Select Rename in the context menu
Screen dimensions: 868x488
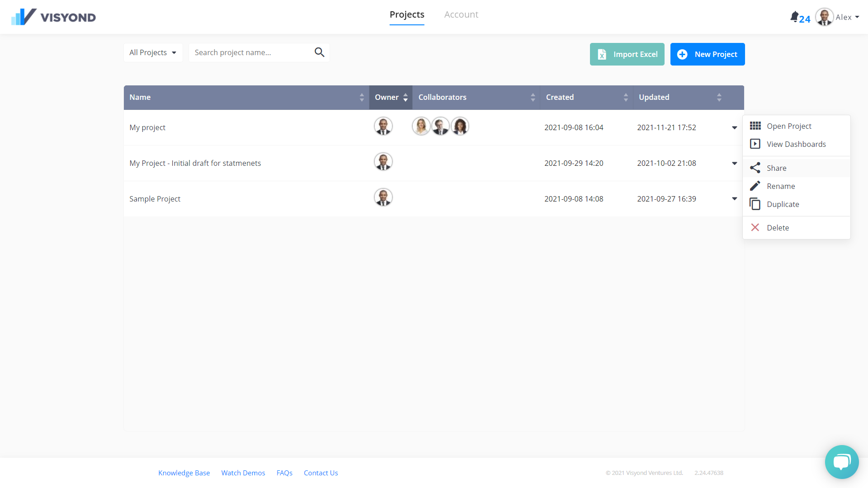pyautogui.click(x=797, y=186)
